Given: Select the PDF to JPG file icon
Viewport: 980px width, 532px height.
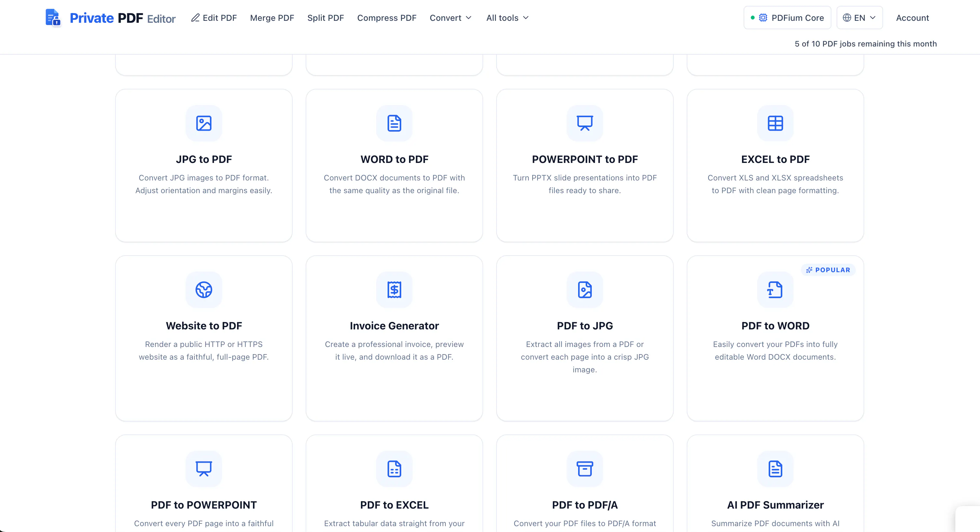Looking at the screenshot, I should pos(585,290).
